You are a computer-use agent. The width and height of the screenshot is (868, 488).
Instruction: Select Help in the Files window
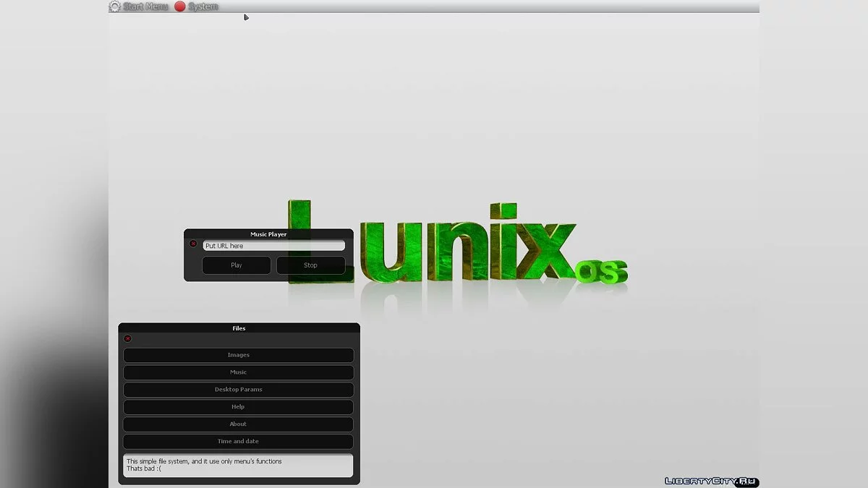238,407
